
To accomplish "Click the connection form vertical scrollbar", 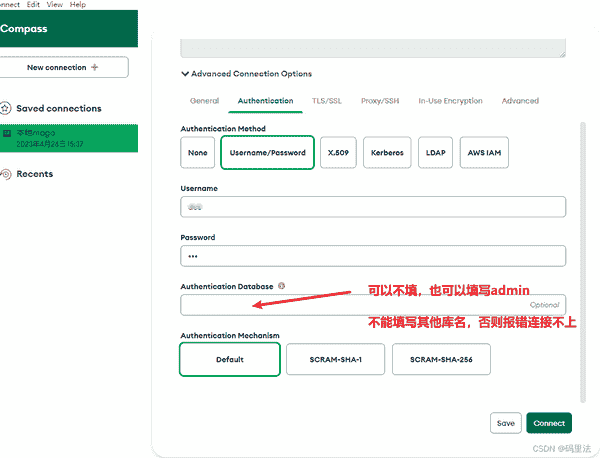I will (x=583, y=262).
